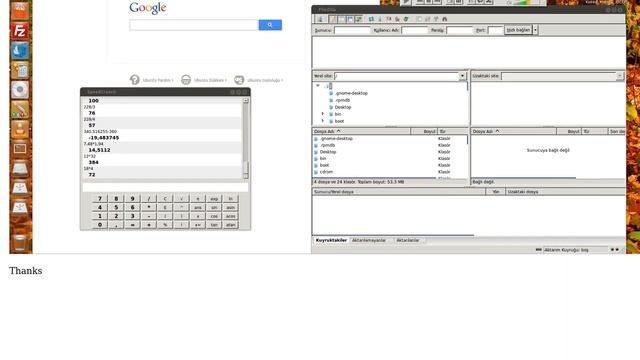This screenshot has width=640, height=360.
Task: Open the filename filters icon in FileZilla
Action: (x=419, y=19)
